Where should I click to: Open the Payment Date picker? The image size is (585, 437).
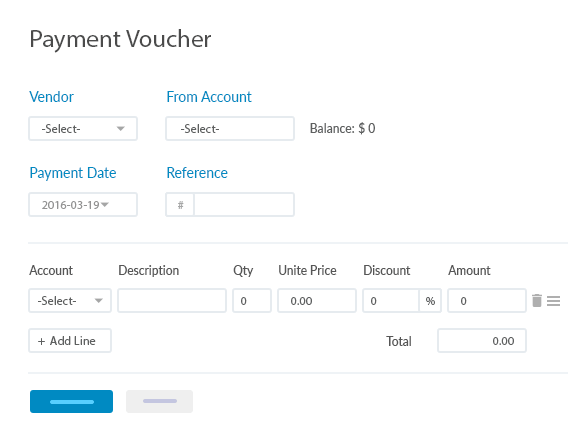coord(83,205)
